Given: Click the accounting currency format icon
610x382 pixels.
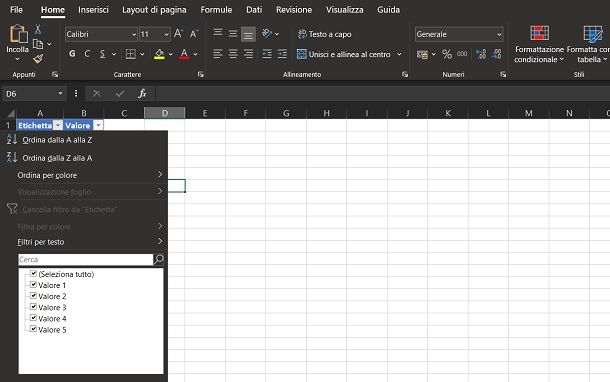Looking at the screenshot, I should [x=422, y=54].
